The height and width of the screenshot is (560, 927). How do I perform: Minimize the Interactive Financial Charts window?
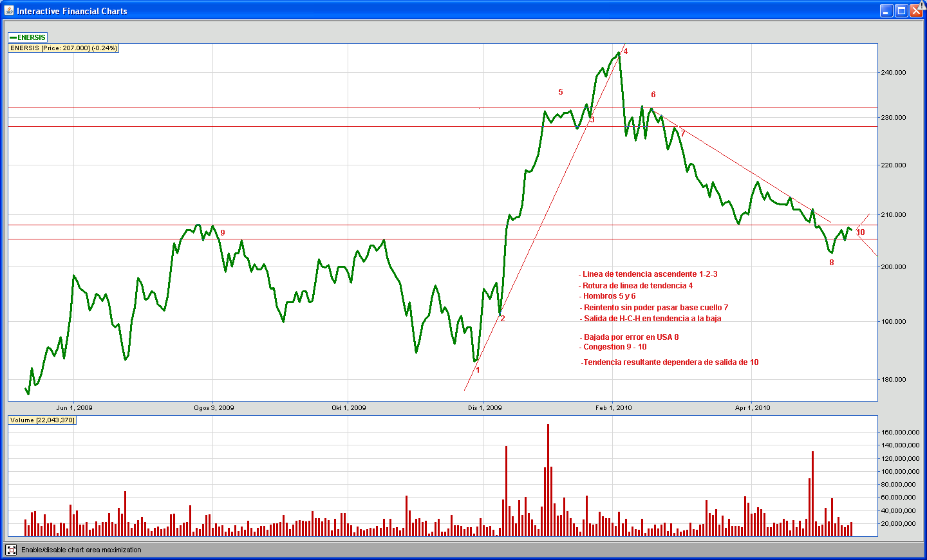pyautogui.click(x=886, y=10)
